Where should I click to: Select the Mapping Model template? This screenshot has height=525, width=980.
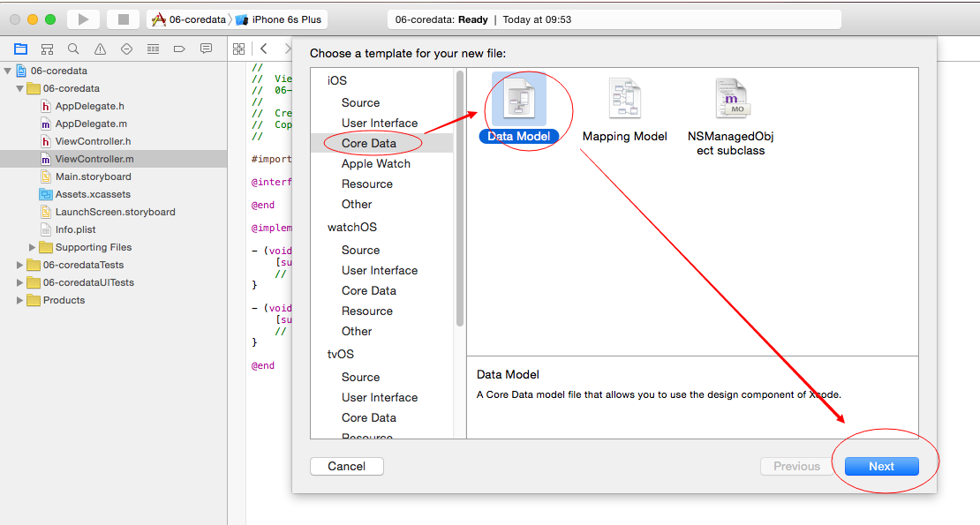[x=624, y=109]
